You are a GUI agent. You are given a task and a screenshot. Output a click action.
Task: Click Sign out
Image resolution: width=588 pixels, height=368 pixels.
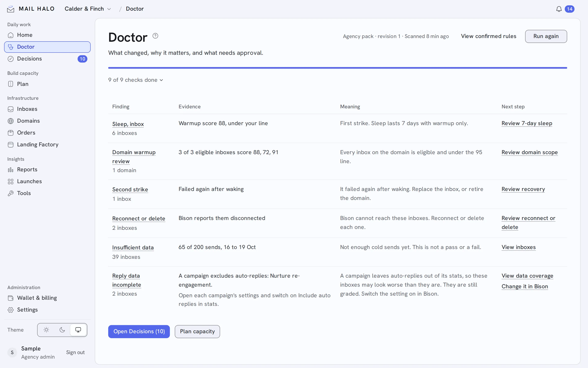pyautogui.click(x=75, y=352)
